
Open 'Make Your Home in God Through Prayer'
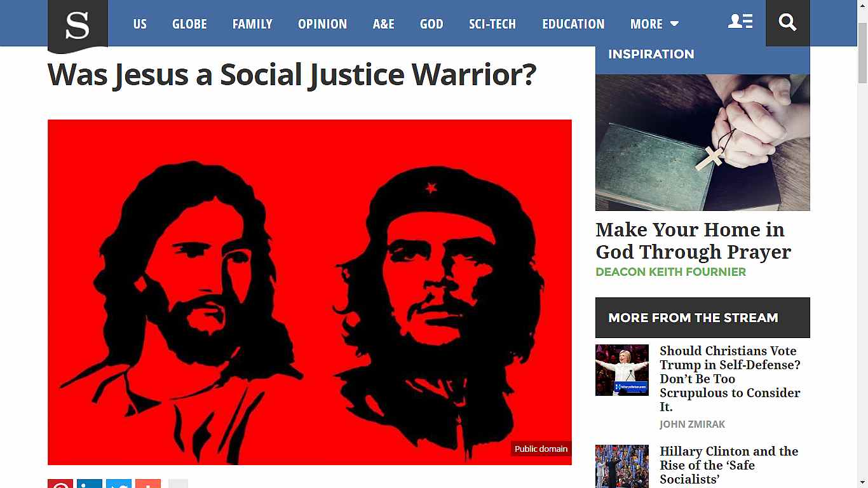(x=693, y=241)
